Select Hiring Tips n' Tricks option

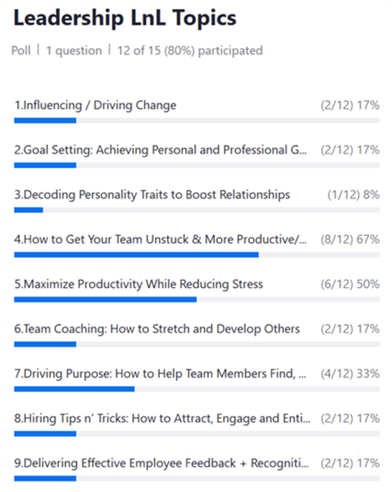pyautogui.click(x=162, y=418)
